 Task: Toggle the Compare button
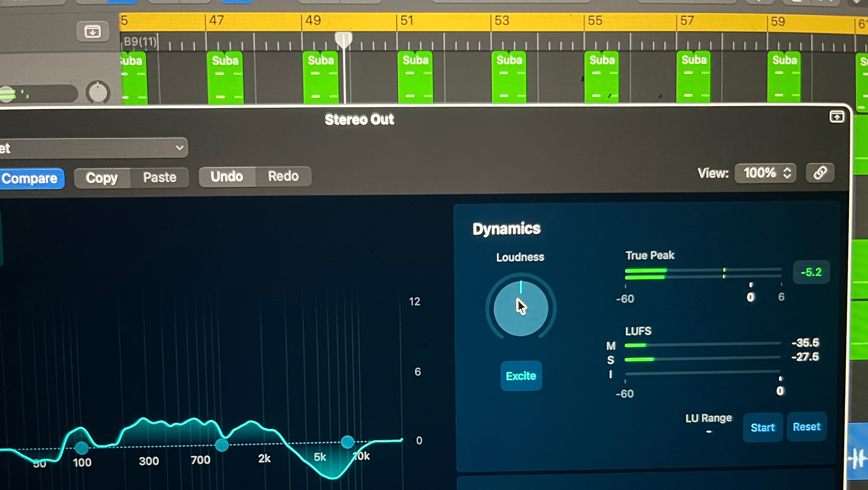31,178
